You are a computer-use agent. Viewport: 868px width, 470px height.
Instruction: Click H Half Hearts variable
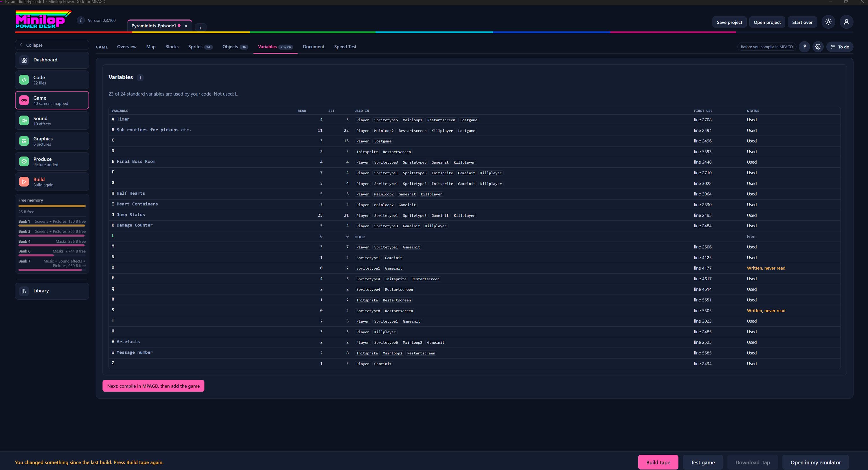(128, 193)
